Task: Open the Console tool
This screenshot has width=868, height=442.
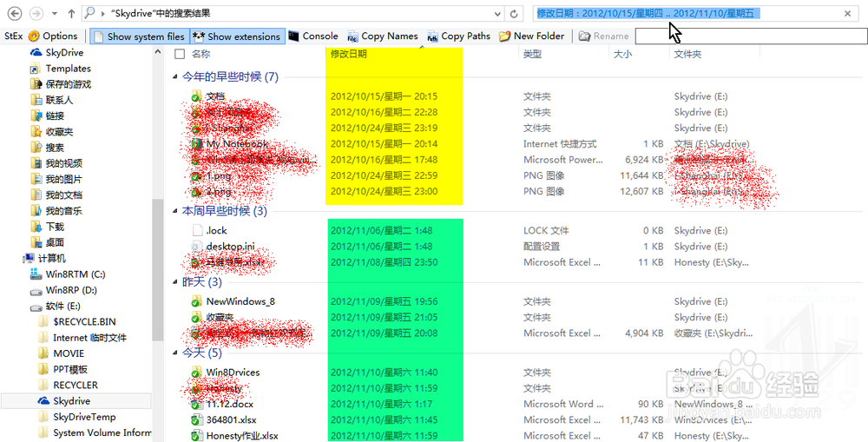Action: click(313, 36)
